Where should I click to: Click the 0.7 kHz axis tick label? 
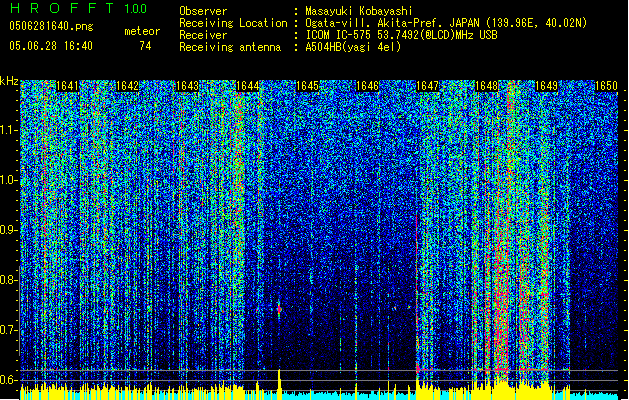tap(8, 330)
